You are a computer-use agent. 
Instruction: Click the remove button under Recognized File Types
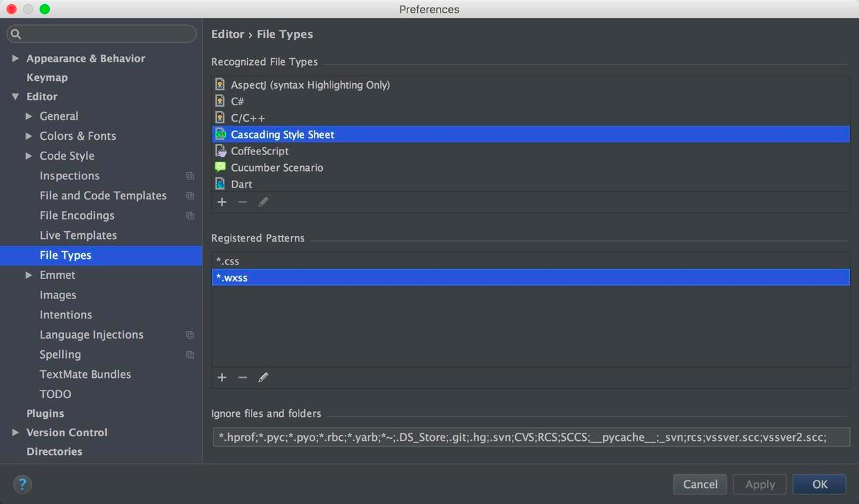pos(242,202)
